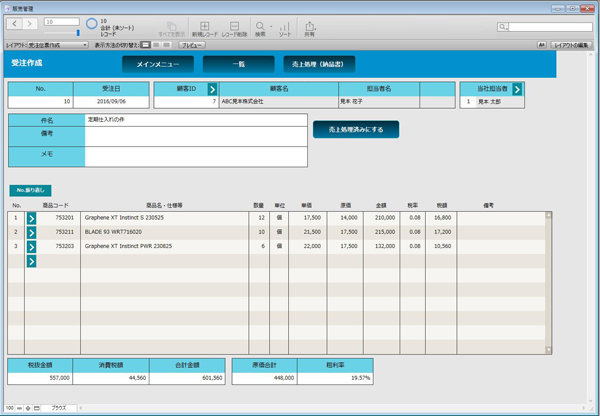Click the 件名 field with 定期仕入れの件
600x416 pixels.
196,120
